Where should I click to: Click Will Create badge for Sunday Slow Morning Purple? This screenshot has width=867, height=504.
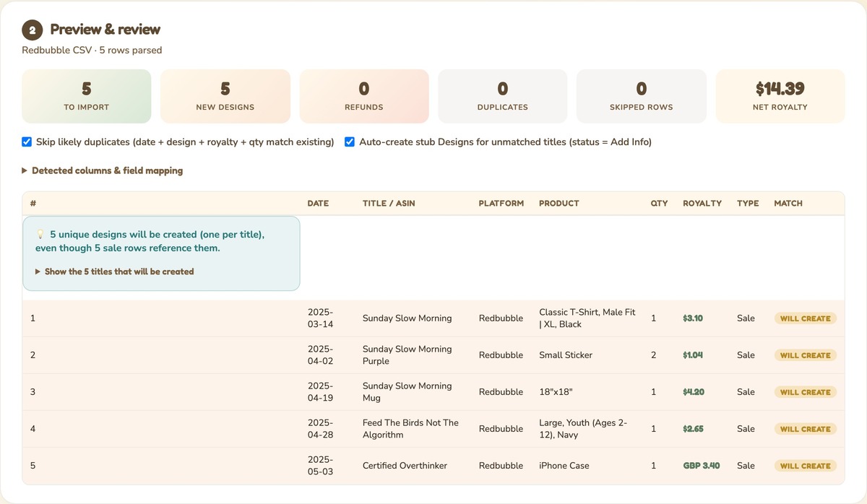tap(806, 355)
